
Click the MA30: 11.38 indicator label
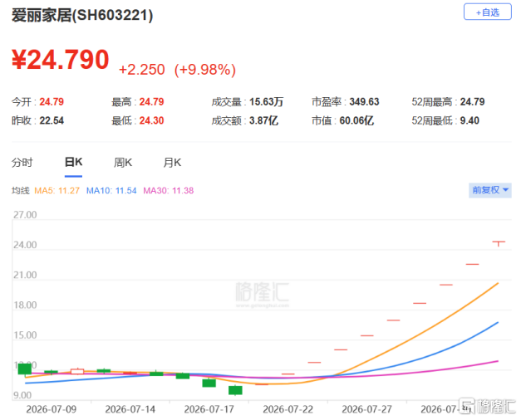pos(169,191)
